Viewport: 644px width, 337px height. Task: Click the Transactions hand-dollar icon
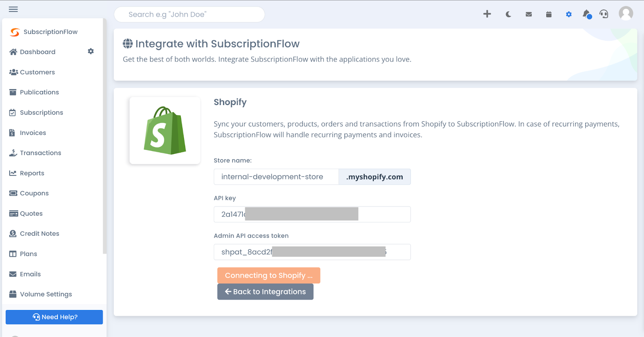pos(13,153)
